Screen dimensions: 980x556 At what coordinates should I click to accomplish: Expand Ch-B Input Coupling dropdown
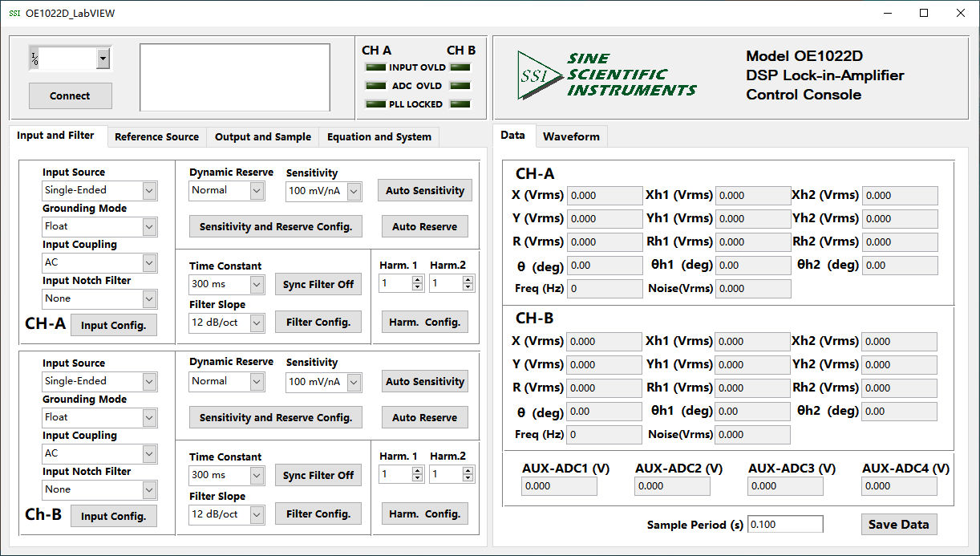[x=149, y=453]
